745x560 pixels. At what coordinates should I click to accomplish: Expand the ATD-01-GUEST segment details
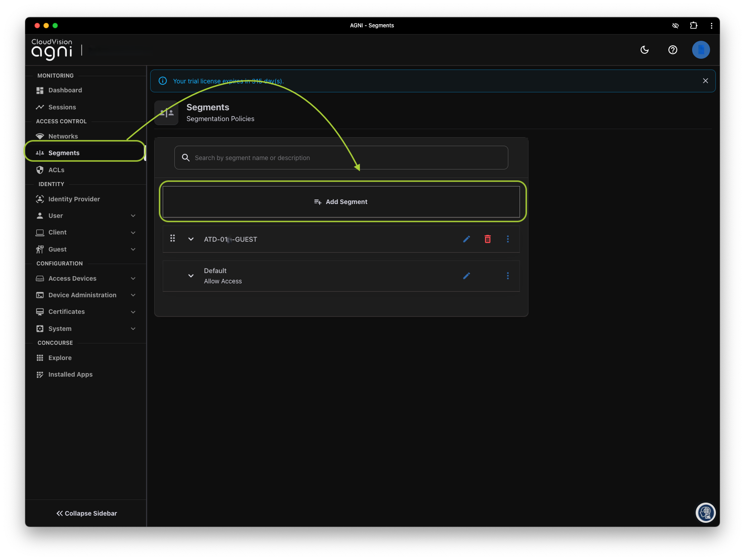191,239
